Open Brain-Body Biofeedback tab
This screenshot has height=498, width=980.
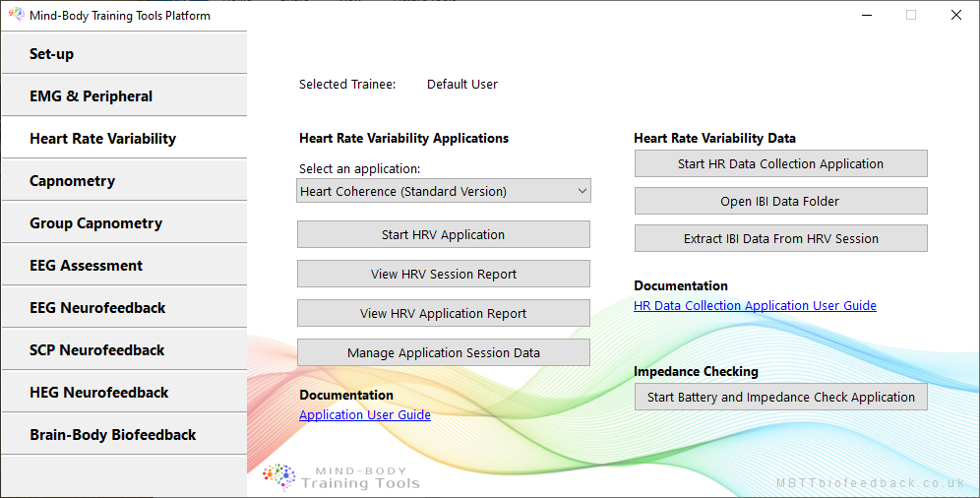124,434
